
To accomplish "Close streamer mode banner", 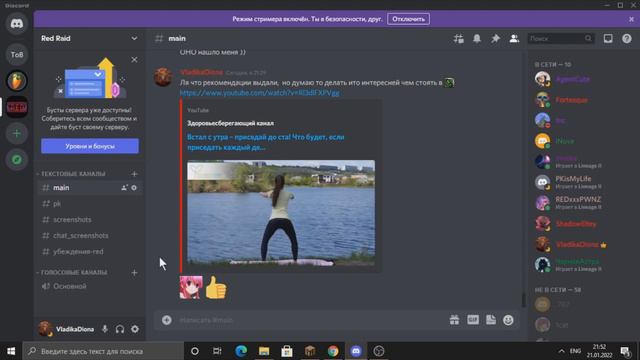I will coord(631,19).
